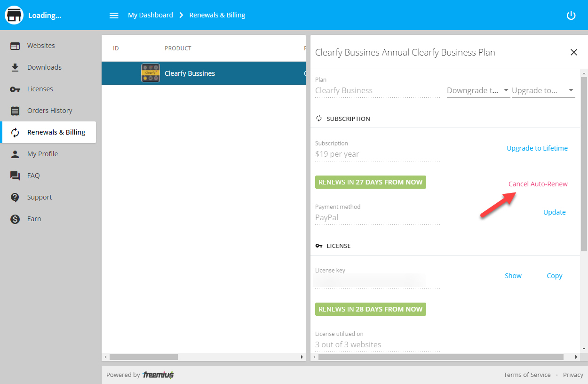Click the Support question mark icon
588x384 pixels.
[15, 197]
